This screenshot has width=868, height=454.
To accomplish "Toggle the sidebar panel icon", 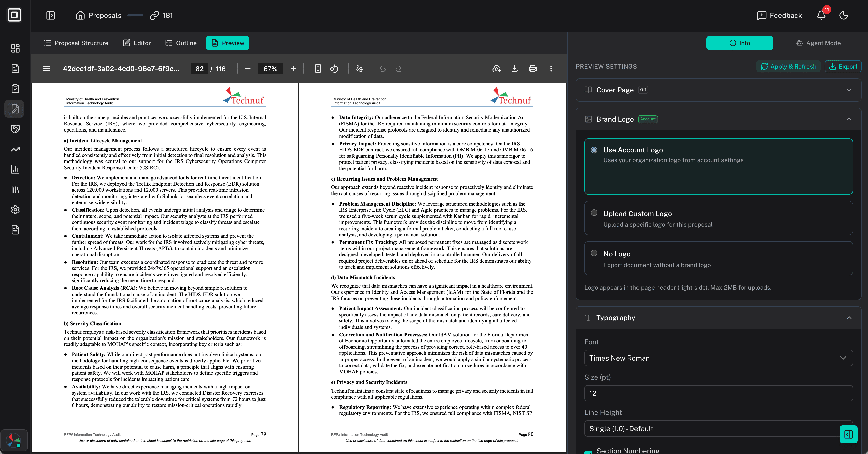I will (50, 15).
